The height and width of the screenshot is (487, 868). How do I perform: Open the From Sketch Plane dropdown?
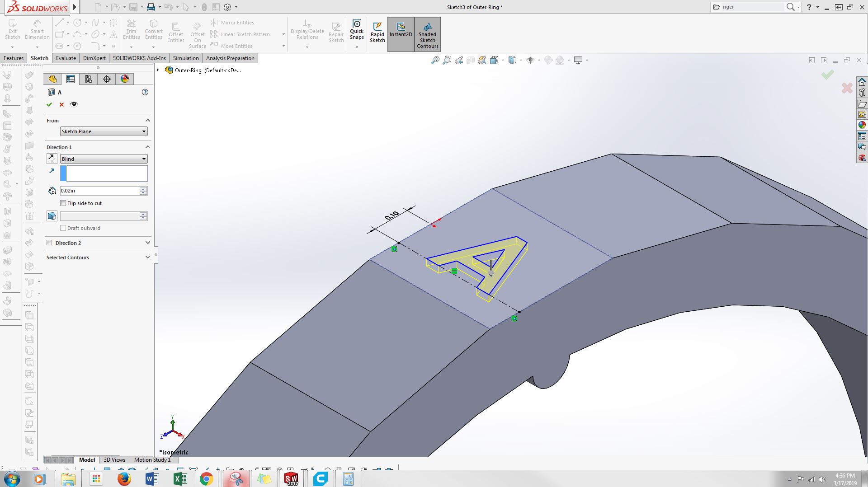click(104, 131)
